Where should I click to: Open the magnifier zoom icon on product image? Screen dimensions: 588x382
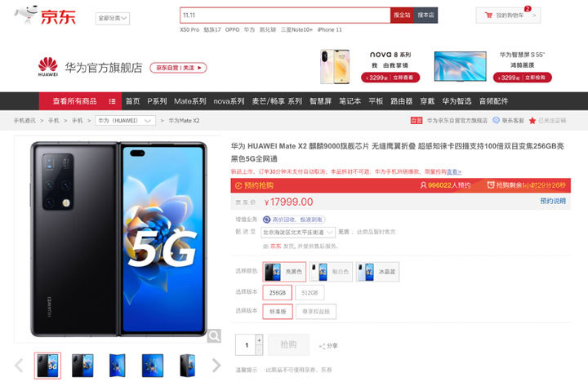(214, 336)
